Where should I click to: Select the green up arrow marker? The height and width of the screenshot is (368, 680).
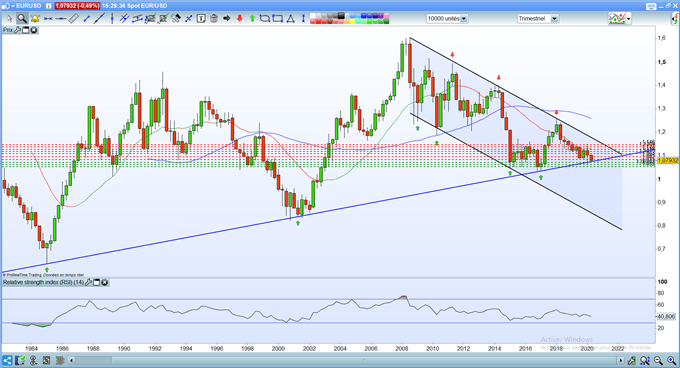(x=252, y=19)
